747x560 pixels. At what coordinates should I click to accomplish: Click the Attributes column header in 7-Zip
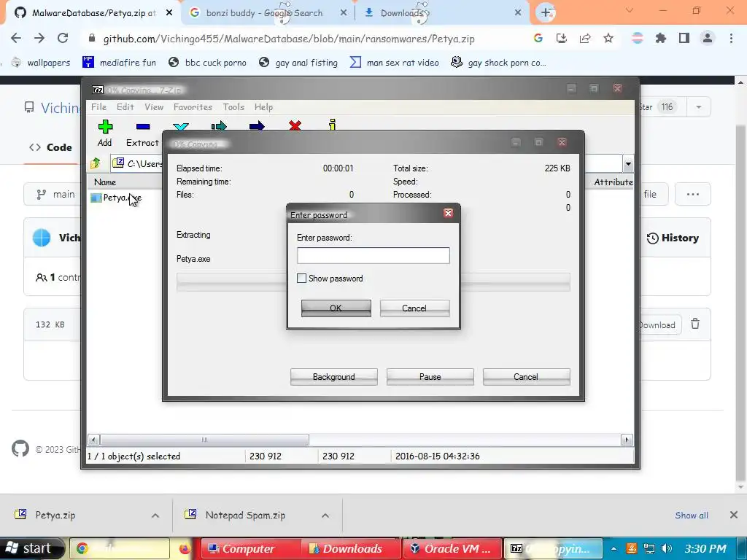[x=613, y=182]
